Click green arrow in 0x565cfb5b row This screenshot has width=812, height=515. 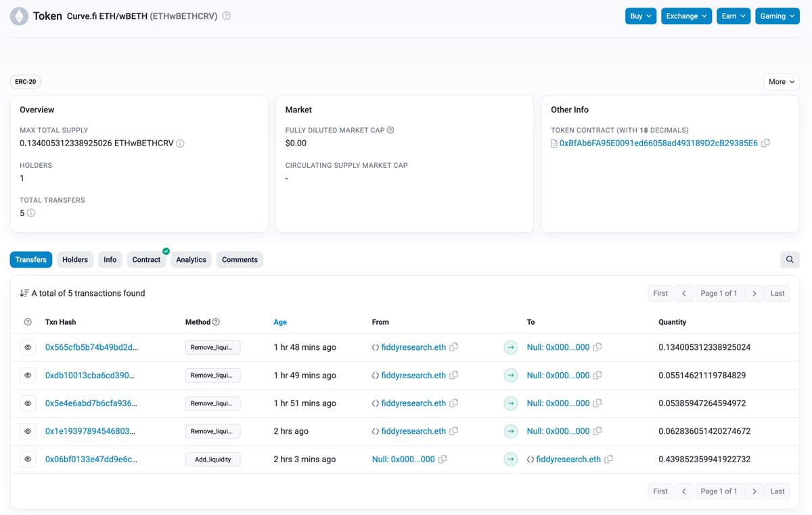(511, 347)
